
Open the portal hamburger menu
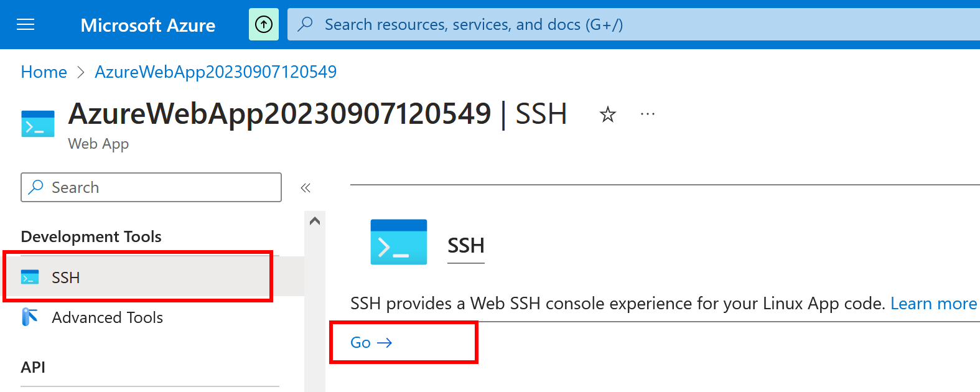[26, 25]
